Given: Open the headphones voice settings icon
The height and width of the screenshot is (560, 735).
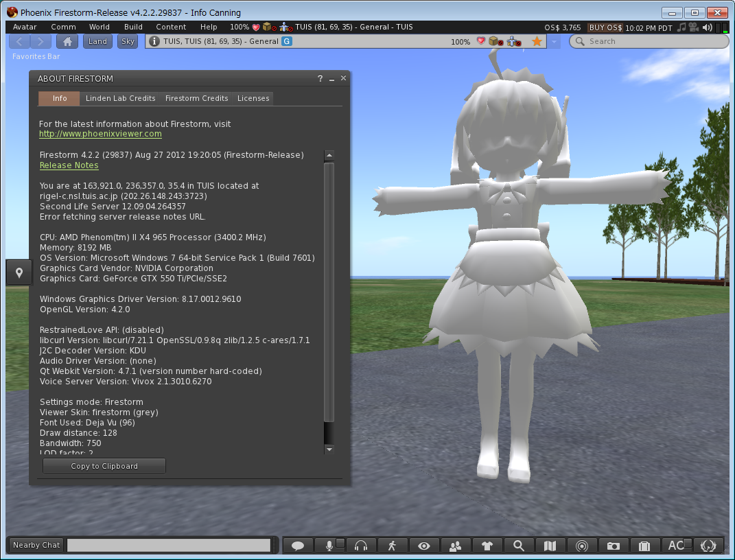Looking at the screenshot, I should [x=360, y=546].
